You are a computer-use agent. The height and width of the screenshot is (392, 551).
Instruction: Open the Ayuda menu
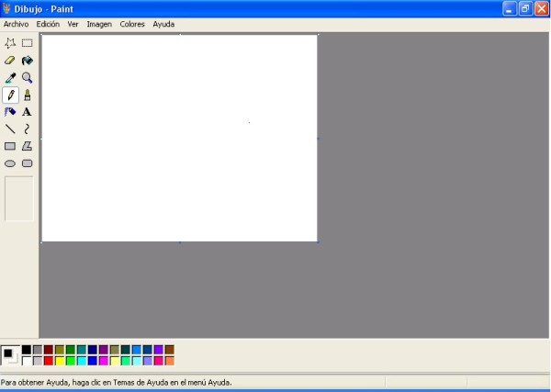coord(163,24)
